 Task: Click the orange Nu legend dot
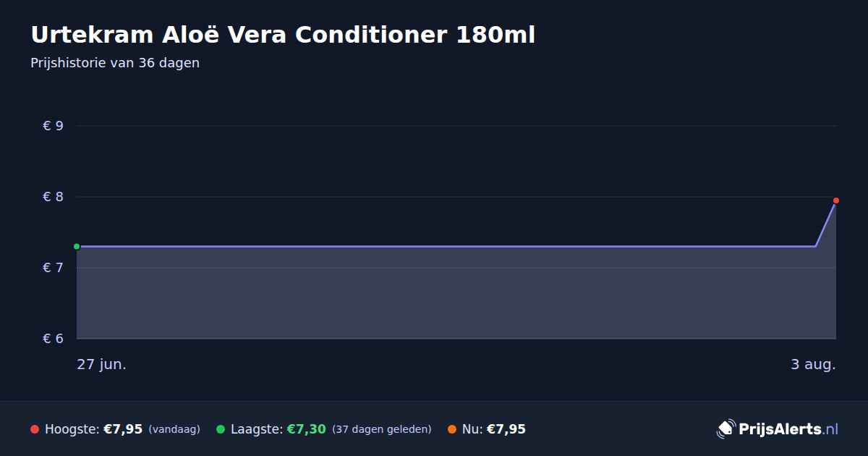(452, 429)
